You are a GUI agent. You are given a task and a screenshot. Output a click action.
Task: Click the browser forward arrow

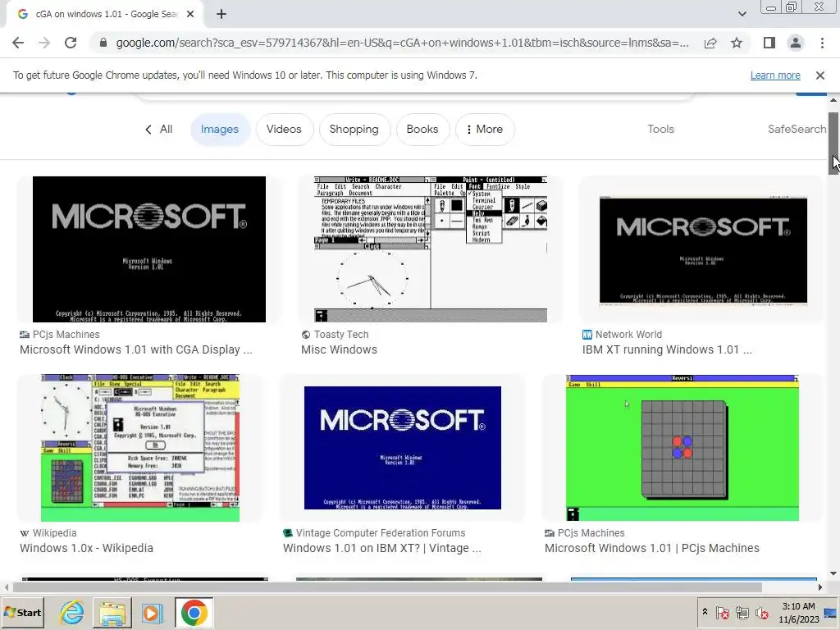(44, 43)
